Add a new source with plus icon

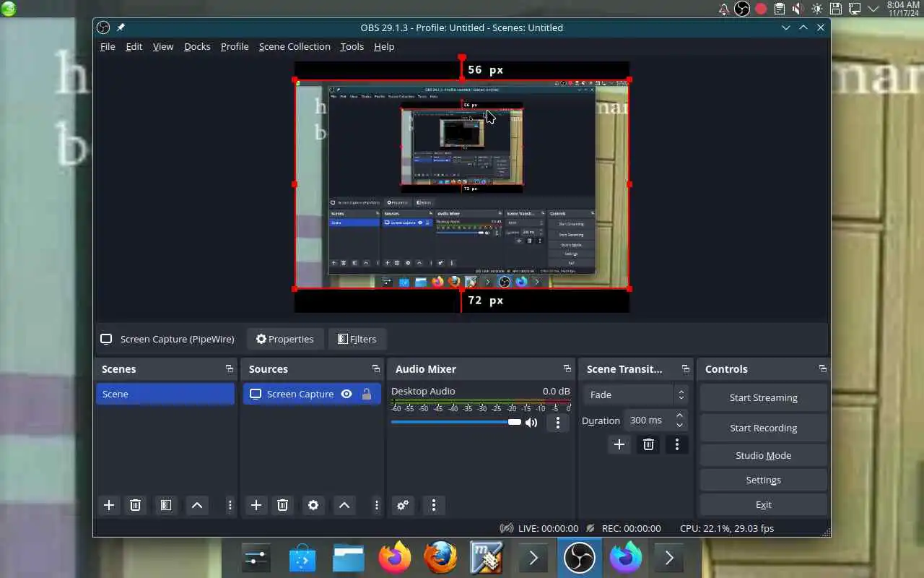[x=256, y=506]
